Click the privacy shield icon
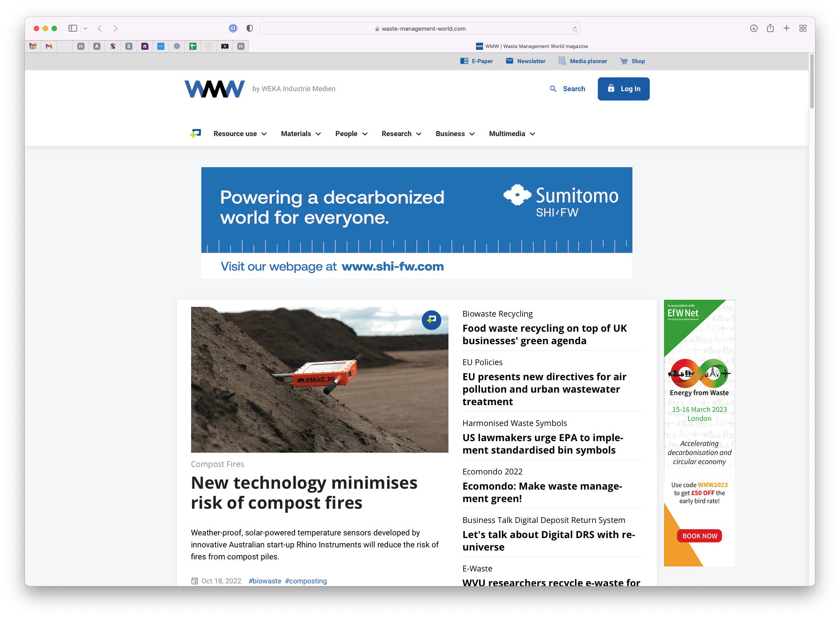 tap(250, 28)
